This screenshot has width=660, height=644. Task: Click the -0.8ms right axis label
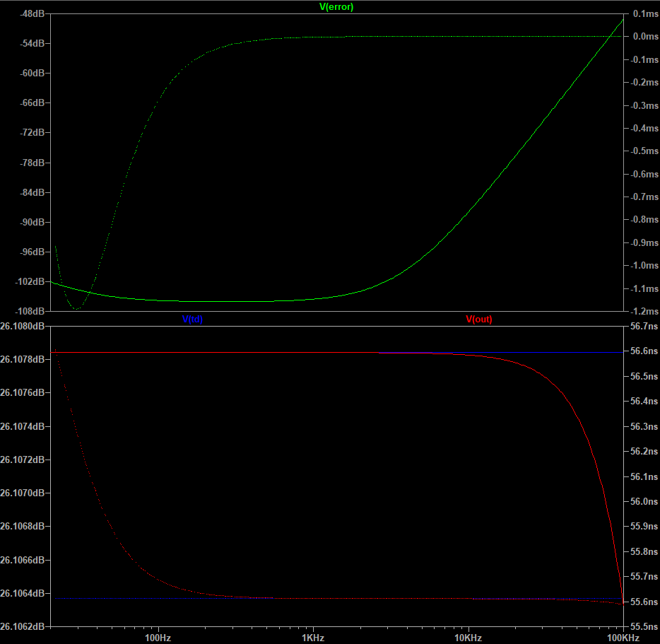[644, 219]
